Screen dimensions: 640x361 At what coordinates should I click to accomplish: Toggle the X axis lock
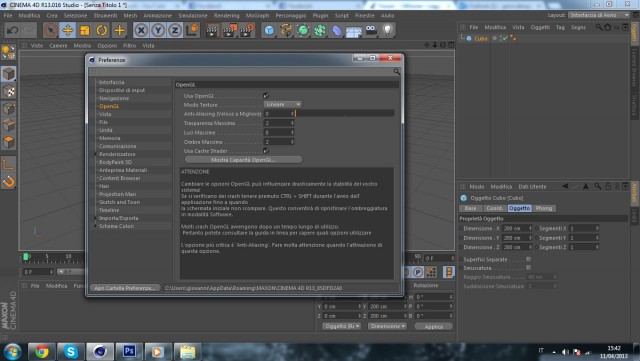141,30
